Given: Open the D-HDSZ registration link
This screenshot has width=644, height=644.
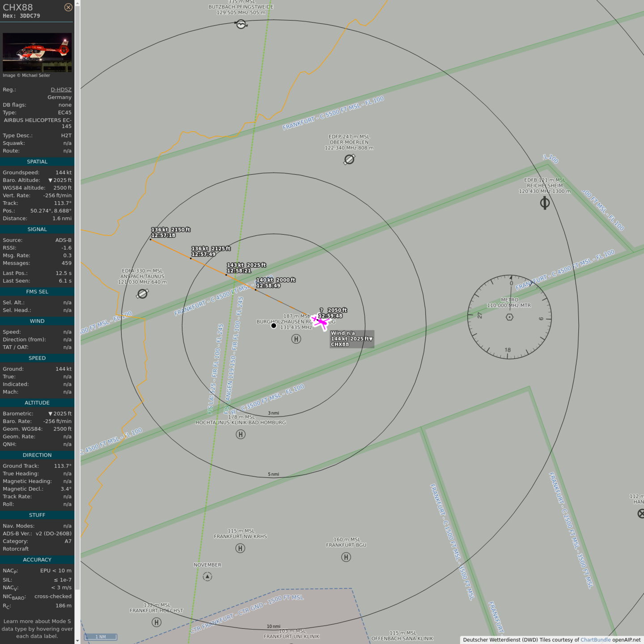Looking at the screenshot, I should [61, 89].
